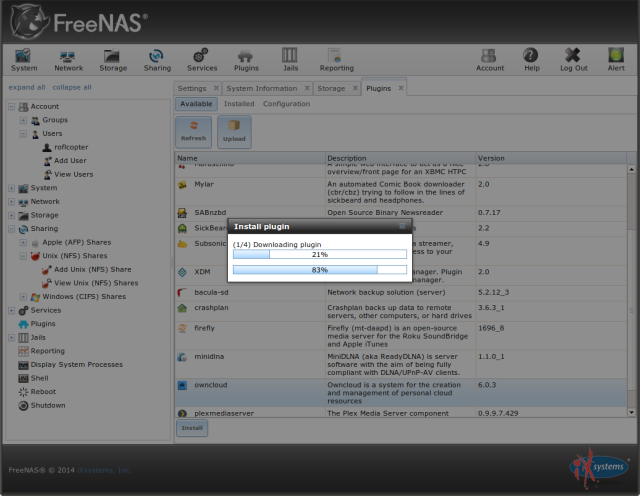Expand Windows (CIFS) Shares node
This screenshot has height=496, width=640.
pyautogui.click(x=23, y=297)
